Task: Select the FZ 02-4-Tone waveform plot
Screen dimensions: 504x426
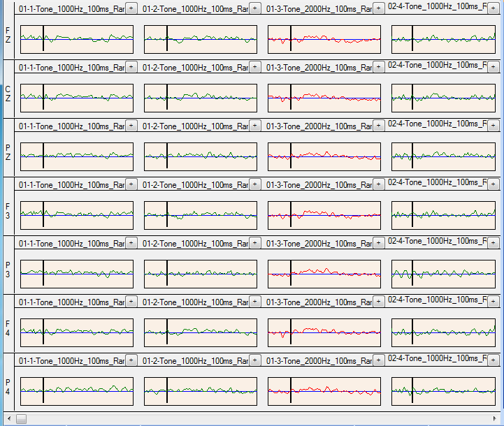Action: 444,40
